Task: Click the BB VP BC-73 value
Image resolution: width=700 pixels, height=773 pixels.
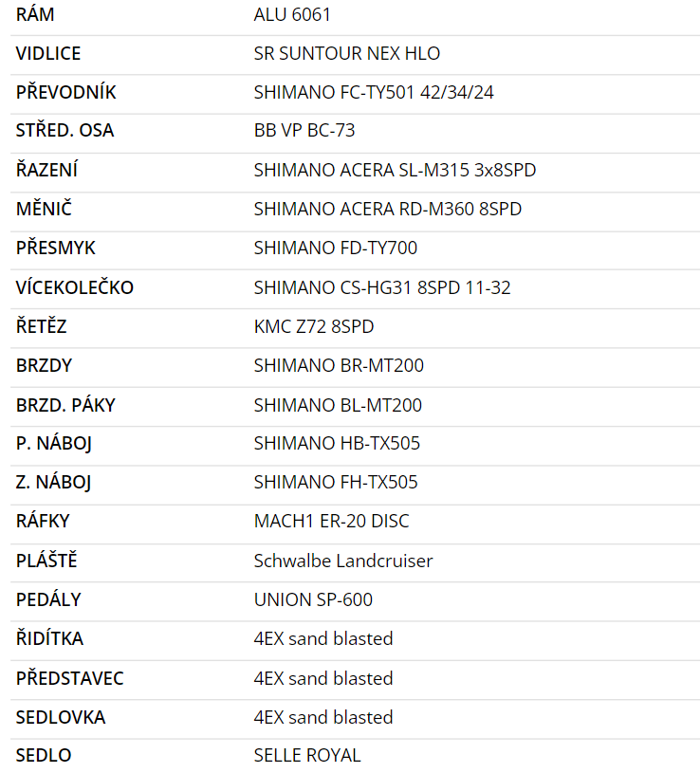Action: tap(304, 131)
